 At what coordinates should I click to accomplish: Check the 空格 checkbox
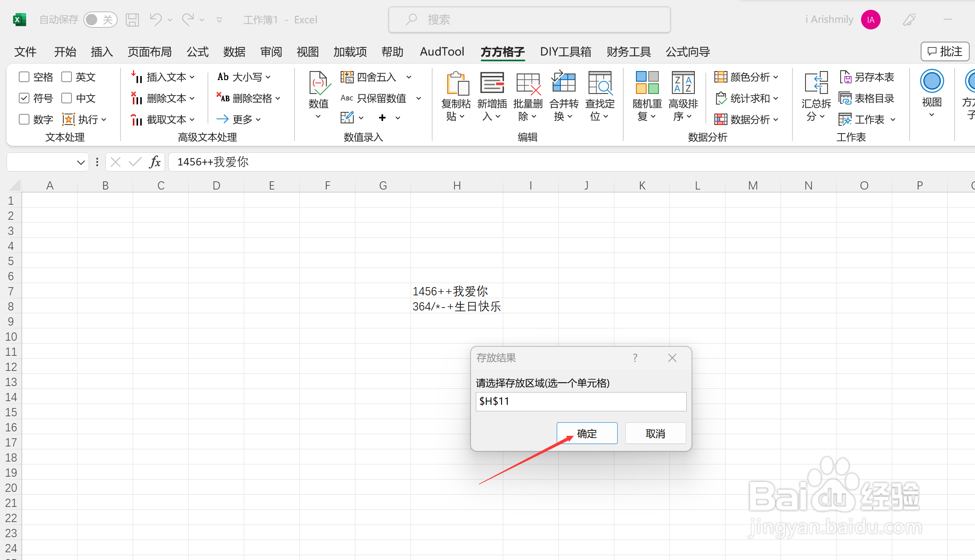tap(24, 77)
